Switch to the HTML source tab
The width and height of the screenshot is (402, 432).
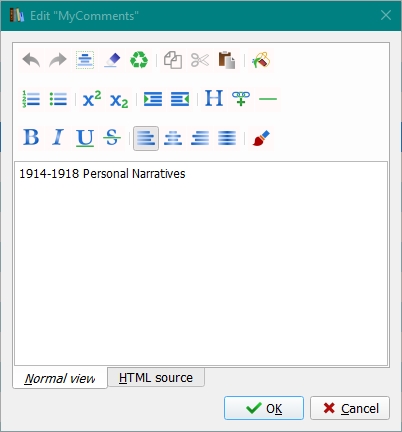pos(156,378)
